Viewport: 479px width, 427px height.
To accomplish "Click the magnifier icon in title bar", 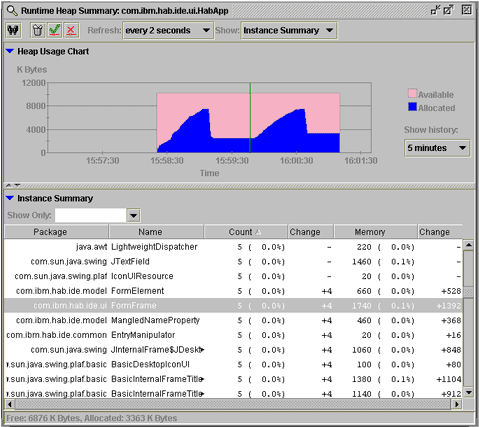I will [12, 11].
